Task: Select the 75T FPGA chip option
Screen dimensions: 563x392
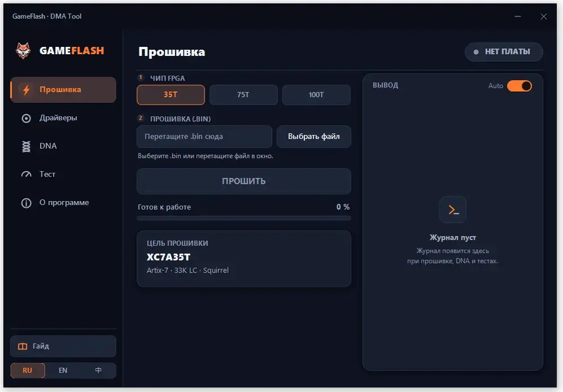Action: [x=243, y=95]
